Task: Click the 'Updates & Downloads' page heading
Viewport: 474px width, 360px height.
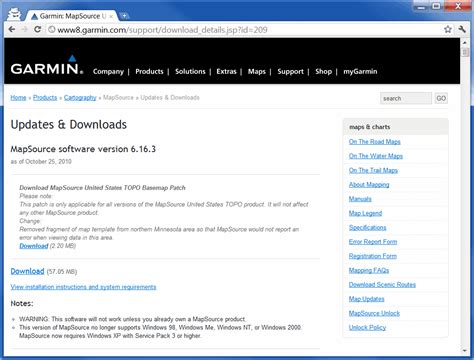Action: (x=69, y=125)
